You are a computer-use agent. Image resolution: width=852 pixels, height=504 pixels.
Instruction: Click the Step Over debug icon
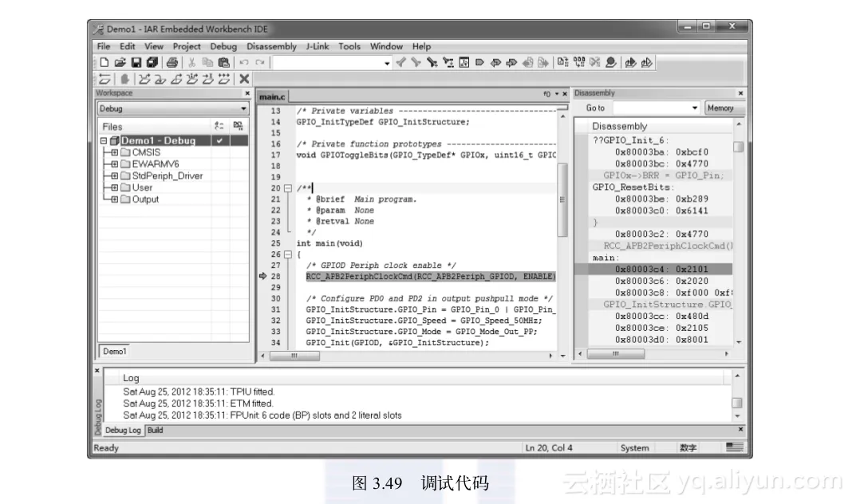click(144, 79)
